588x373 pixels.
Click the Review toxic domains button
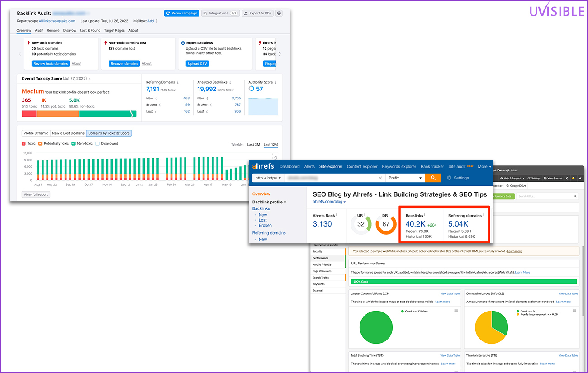(x=51, y=64)
